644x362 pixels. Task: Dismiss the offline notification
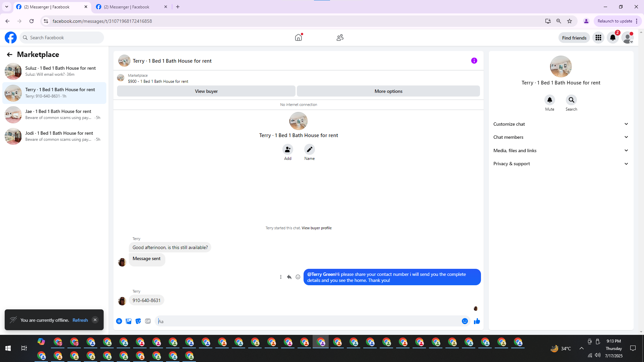tap(95, 320)
